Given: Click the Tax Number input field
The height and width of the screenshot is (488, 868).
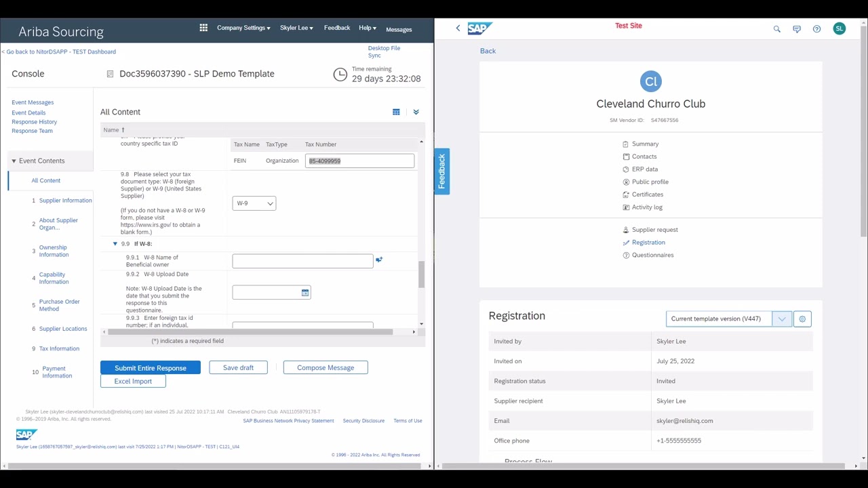Looking at the screenshot, I should coord(359,161).
